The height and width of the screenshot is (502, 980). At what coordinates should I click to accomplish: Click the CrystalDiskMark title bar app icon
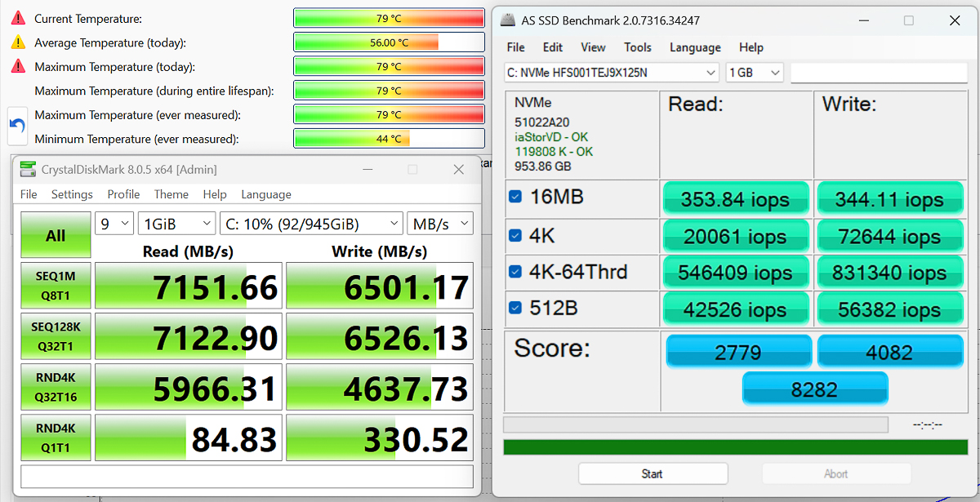coord(28,170)
